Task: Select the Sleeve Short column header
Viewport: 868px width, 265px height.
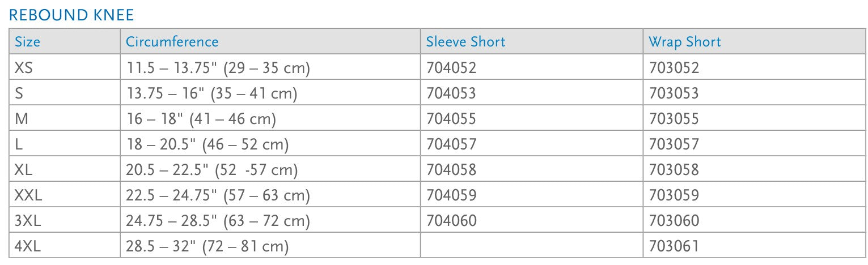Action: point(465,42)
